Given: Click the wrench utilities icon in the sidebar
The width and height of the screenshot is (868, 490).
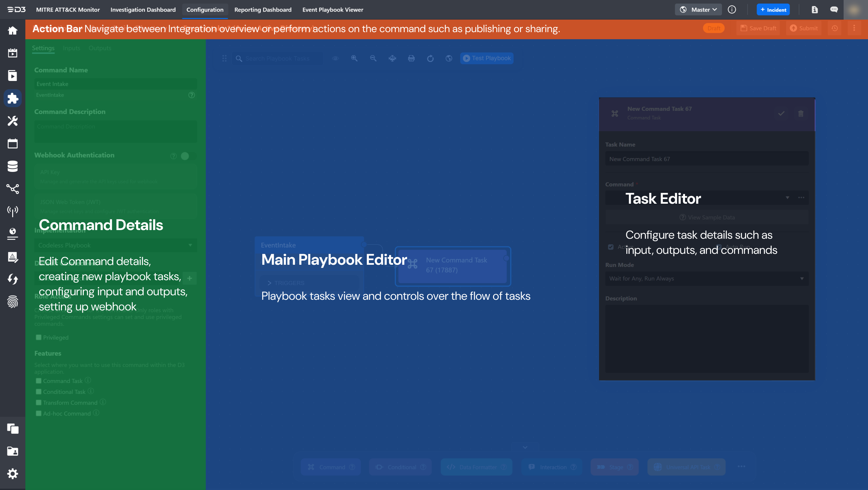Looking at the screenshot, I should click(x=13, y=121).
